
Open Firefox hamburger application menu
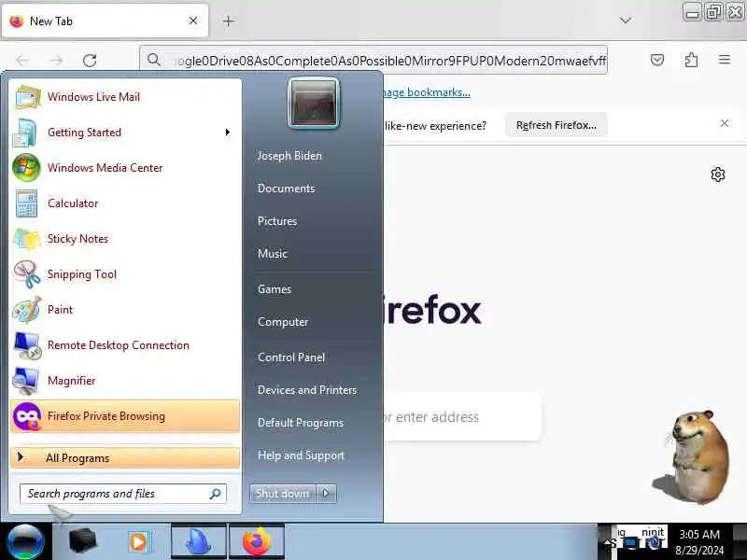tap(725, 60)
